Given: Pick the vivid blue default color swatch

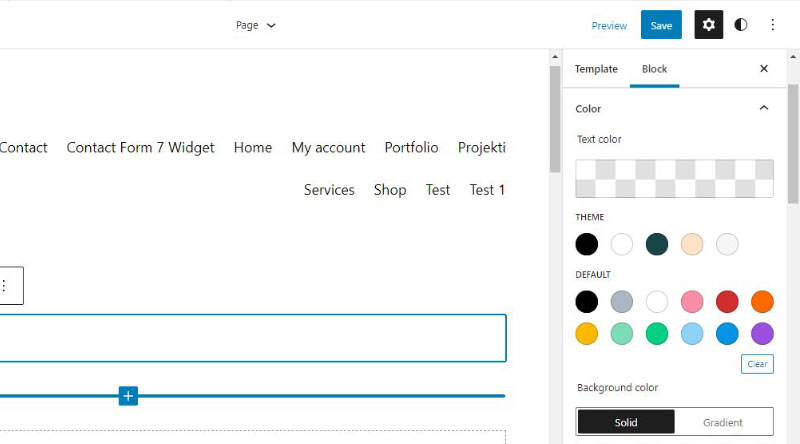Looking at the screenshot, I should 727,334.
